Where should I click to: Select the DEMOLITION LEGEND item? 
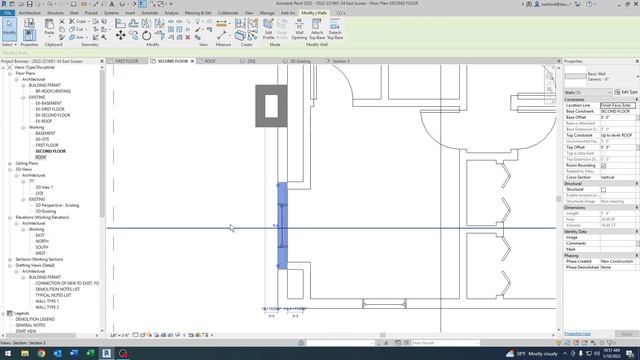pyautogui.click(x=35, y=319)
